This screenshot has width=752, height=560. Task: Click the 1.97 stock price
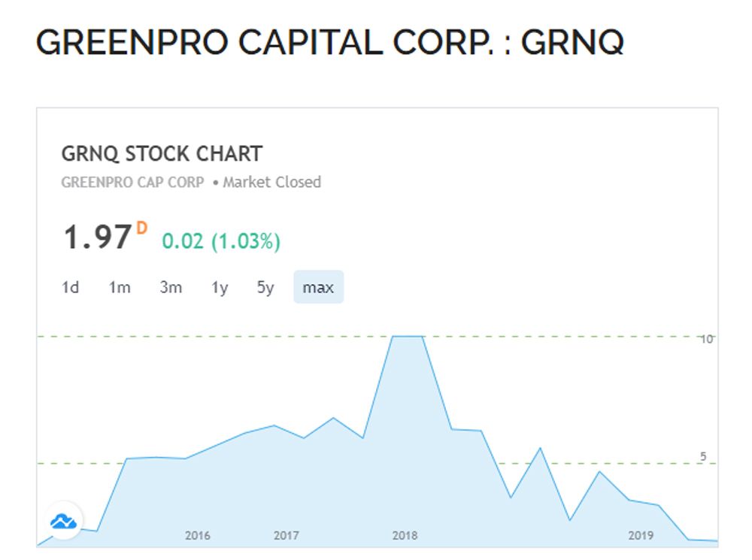97,238
